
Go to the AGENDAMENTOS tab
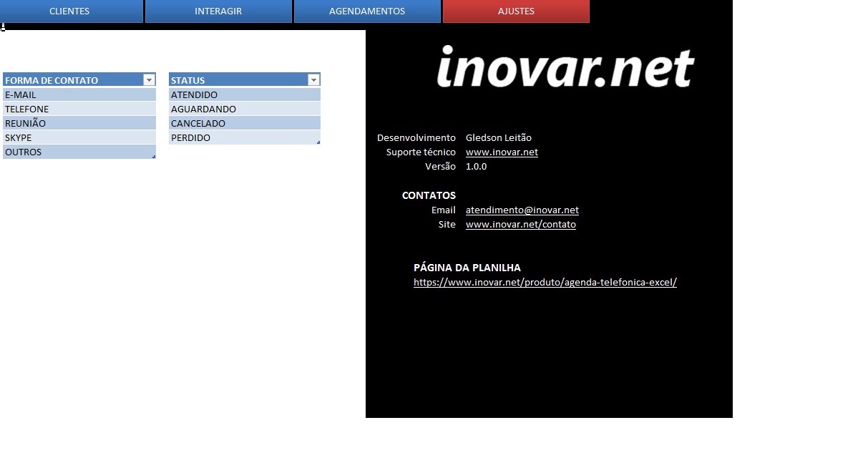click(x=367, y=11)
